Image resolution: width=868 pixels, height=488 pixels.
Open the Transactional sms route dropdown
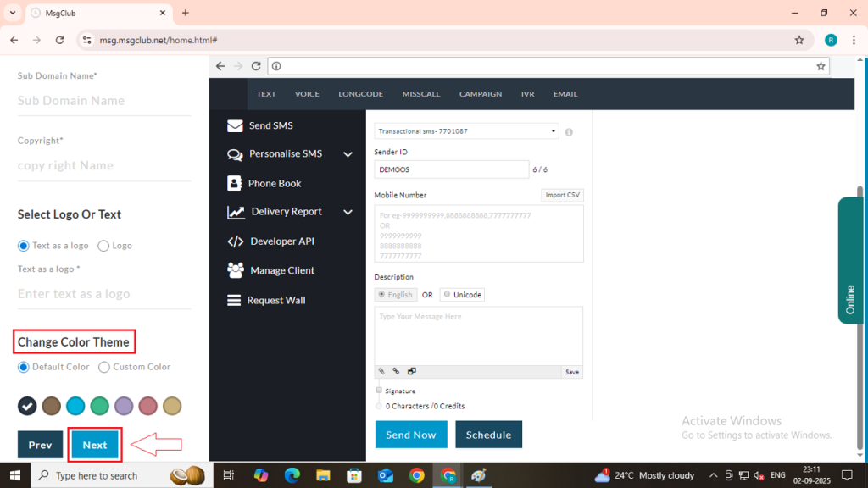point(466,131)
